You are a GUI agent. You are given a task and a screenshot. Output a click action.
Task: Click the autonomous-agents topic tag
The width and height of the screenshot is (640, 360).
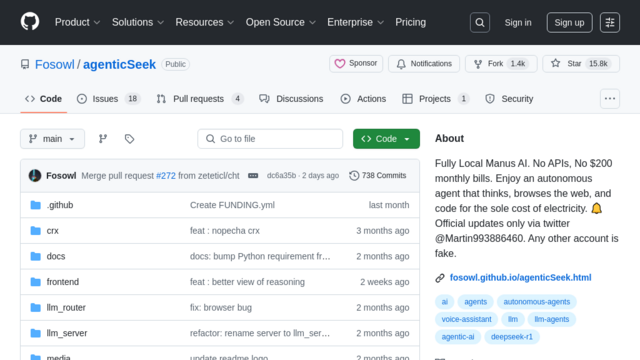[536, 302]
